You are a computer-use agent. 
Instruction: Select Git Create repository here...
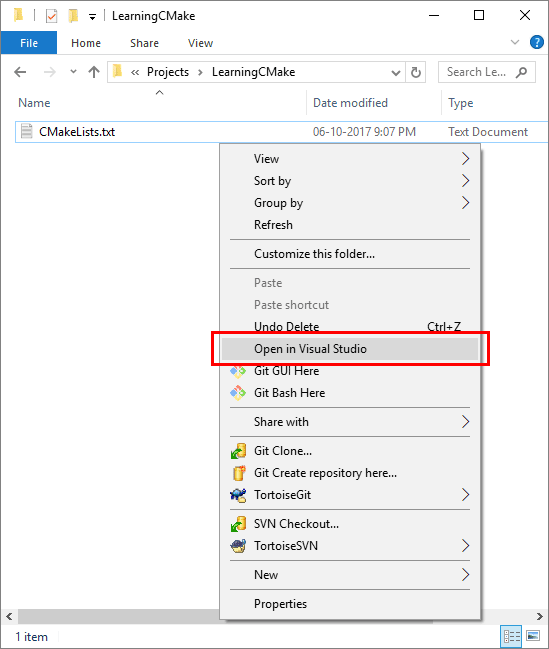(x=350, y=473)
